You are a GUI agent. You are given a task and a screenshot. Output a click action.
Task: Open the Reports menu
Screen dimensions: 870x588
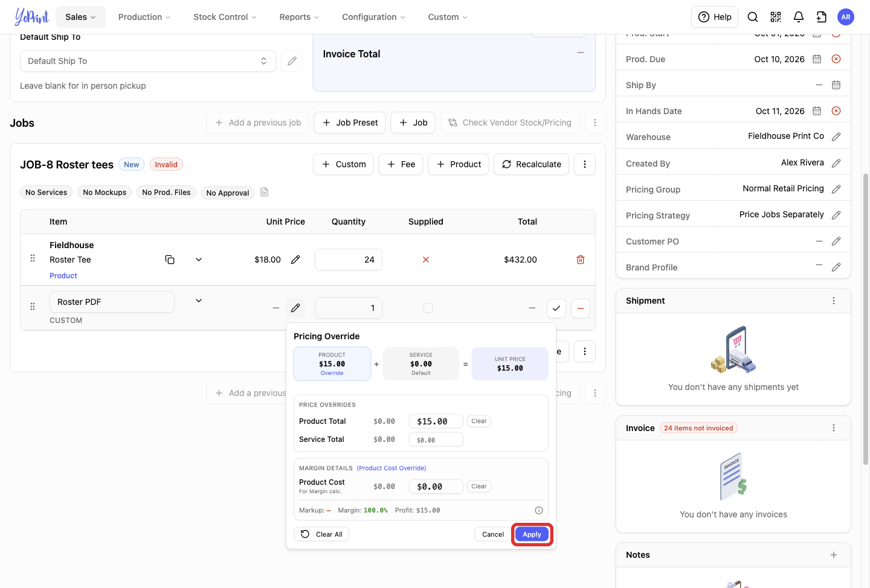pyautogui.click(x=299, y=17)
